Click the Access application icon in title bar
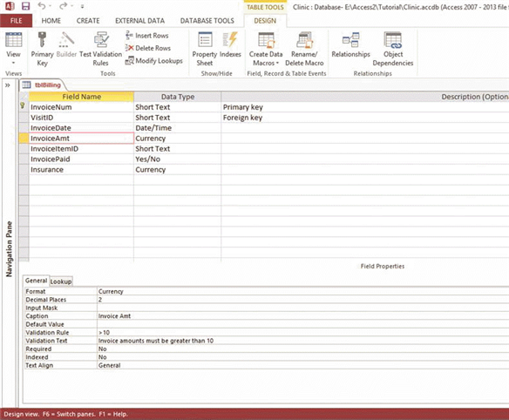509x420 pixels. pos(10,6)
